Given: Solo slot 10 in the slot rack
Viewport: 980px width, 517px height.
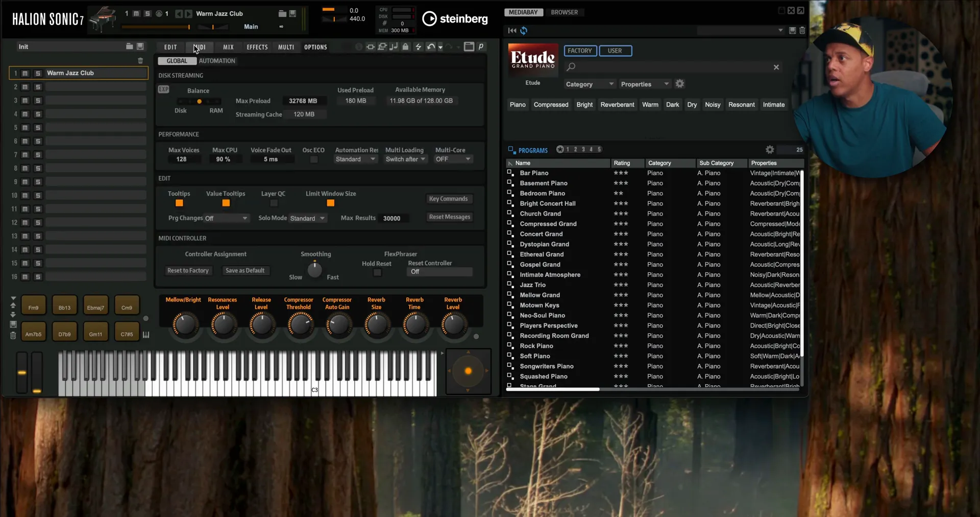Looking at the screenshot, I should click(38, 196).
